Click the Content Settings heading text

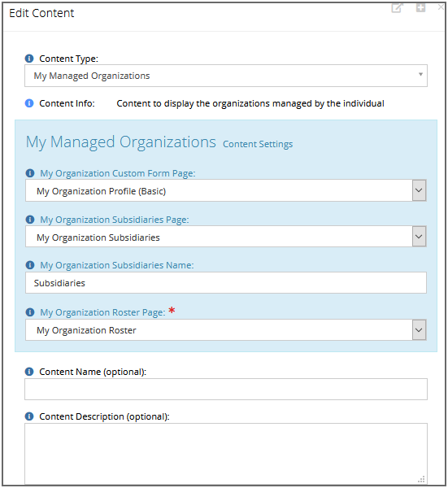tap(258, 144)
